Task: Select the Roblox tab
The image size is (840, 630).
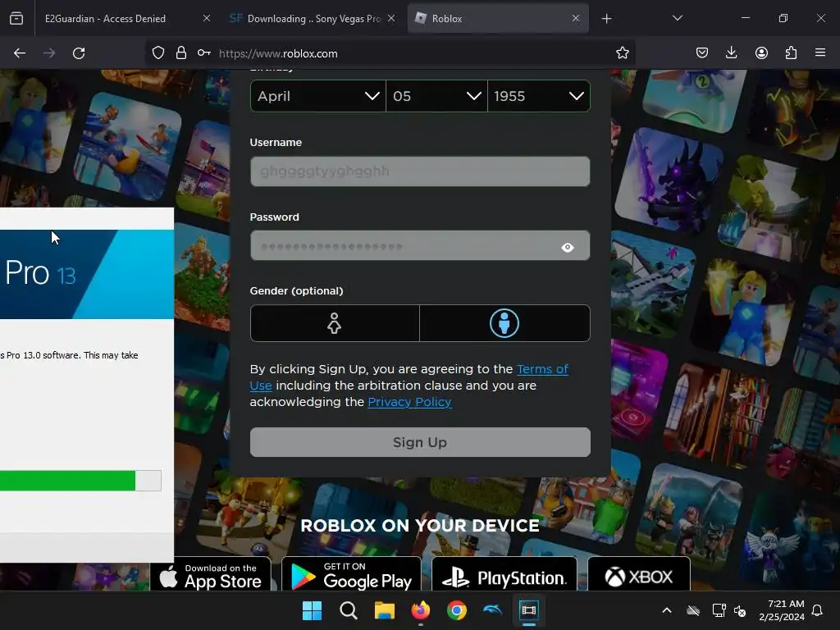Action: [498, 19]
